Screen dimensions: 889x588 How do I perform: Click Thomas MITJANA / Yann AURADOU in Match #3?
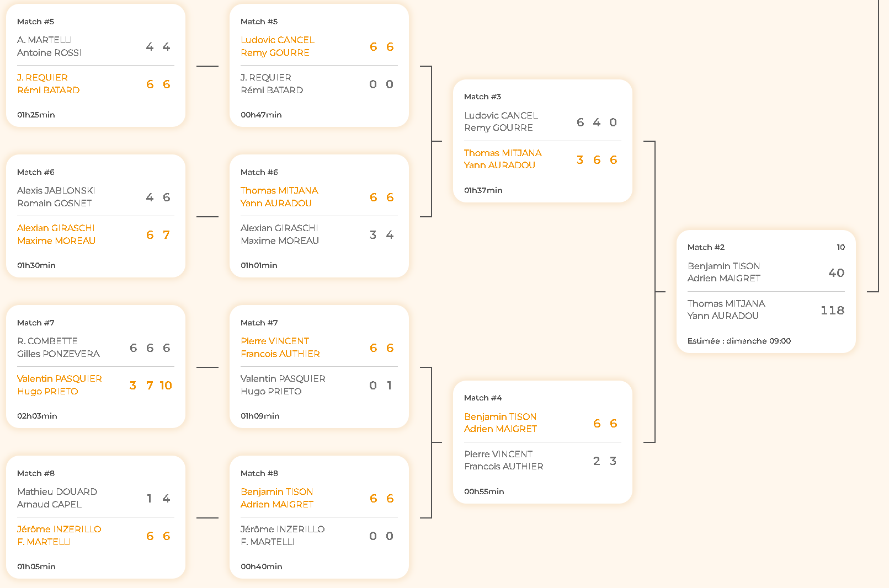(502, 159)
